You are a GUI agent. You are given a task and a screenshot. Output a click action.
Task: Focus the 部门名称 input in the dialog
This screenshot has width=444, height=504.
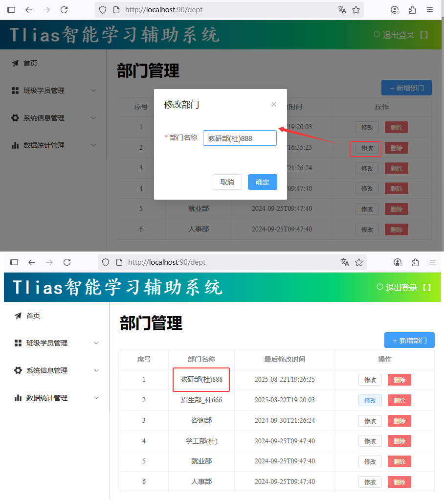coord(240,138)
